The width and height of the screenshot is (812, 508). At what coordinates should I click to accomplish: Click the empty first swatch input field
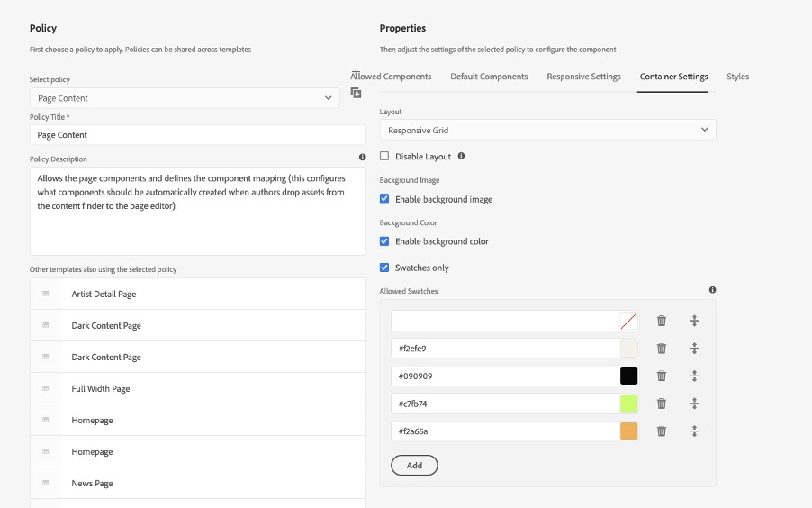point(505,321)
